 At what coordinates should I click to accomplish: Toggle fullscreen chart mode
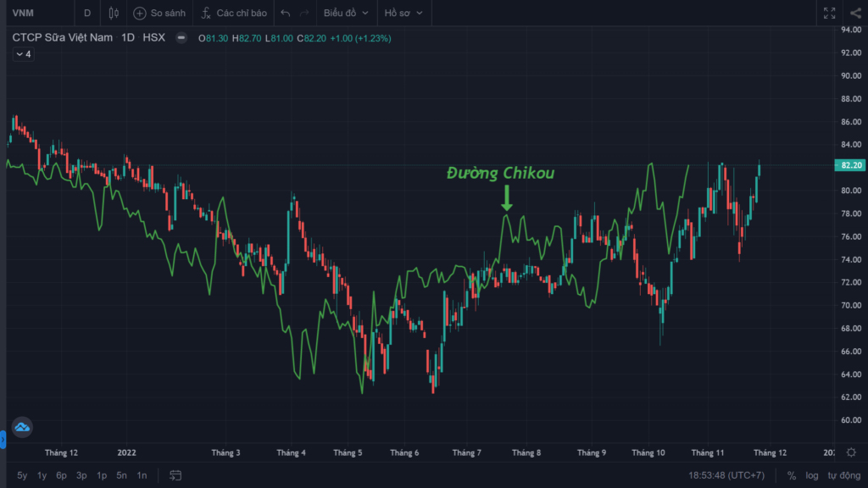point(829,14)
